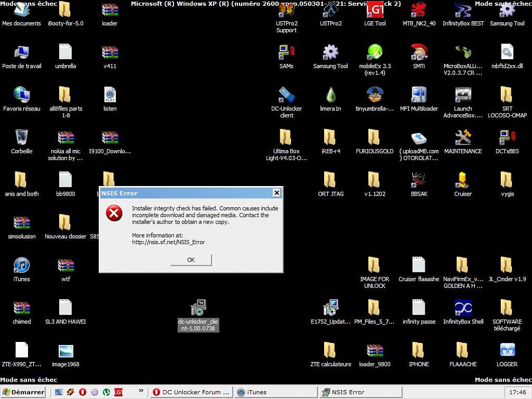Switch to DC Unlocker Forum taskbar window
This screenshot has height=399, width=532.
click(190, 392)
